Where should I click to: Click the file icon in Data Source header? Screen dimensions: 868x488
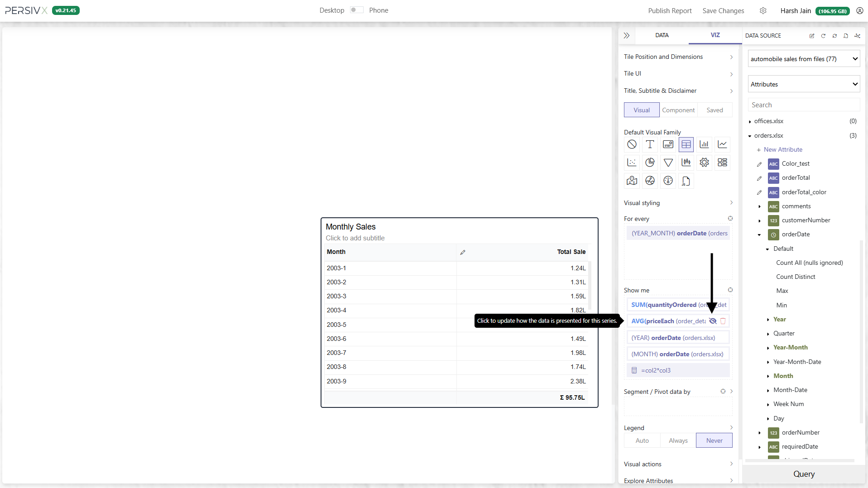click(x=846, y=36)
